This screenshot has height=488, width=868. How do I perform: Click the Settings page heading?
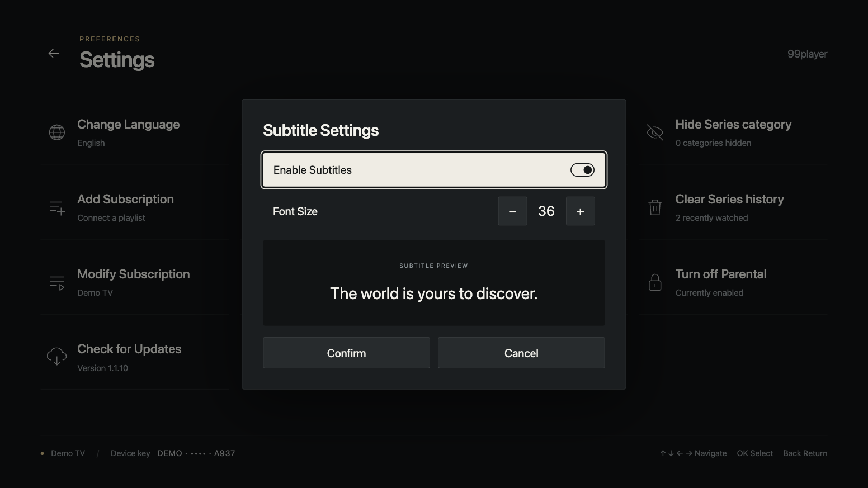[117, 60]
